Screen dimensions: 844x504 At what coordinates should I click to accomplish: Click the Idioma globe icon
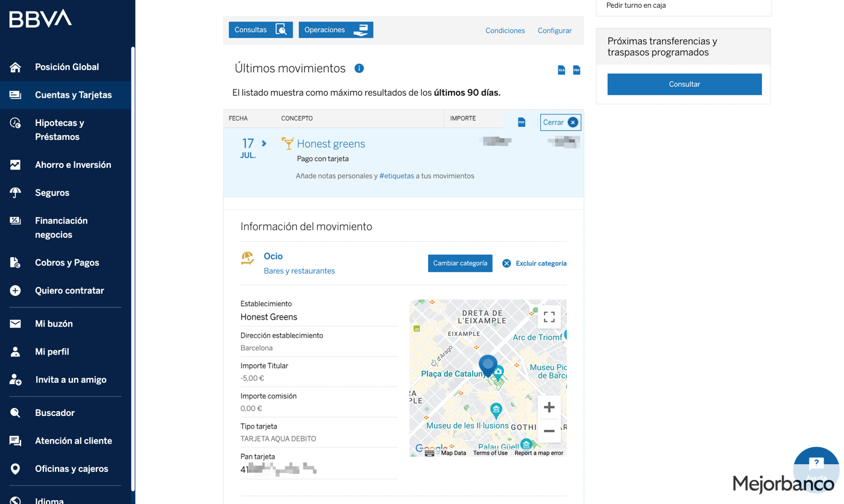[15, 500]
